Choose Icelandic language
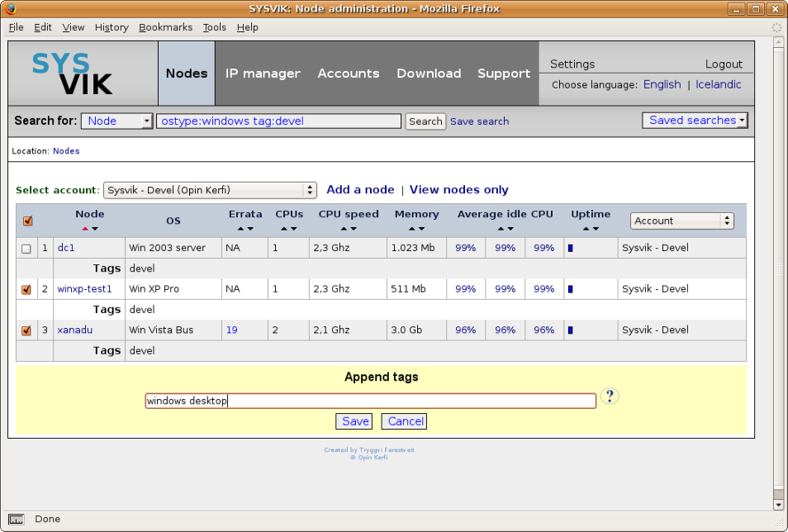 [x=718, y=84]
